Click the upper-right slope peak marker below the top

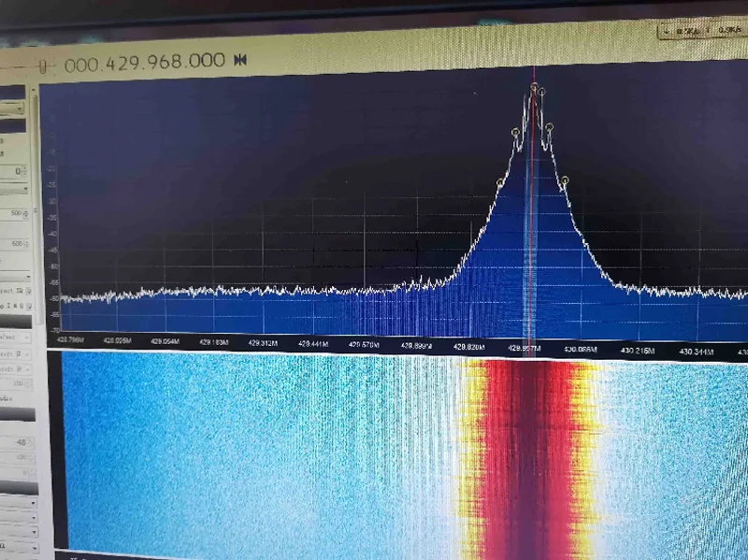pyautogui.click(x=549, y=127)
